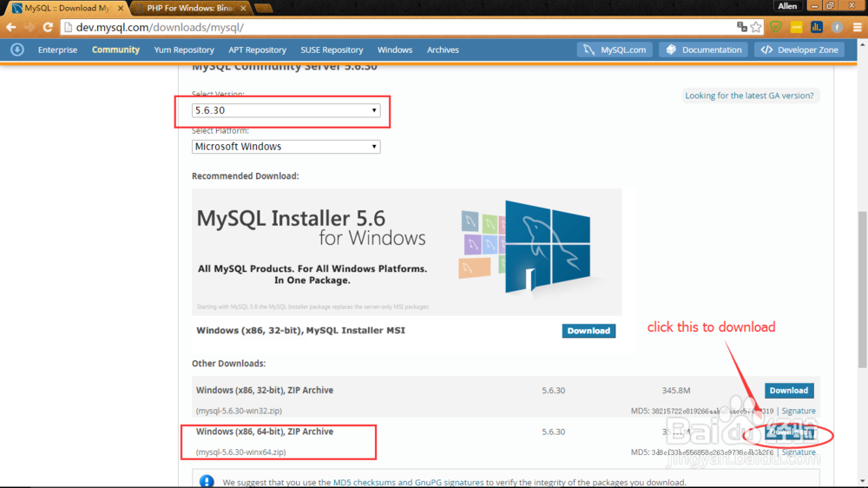Image resolution: width=868 pixels, height=488 pixels.
Task: Open the Select Version 5.6.30 dropdown
Action: coord(286,110)
